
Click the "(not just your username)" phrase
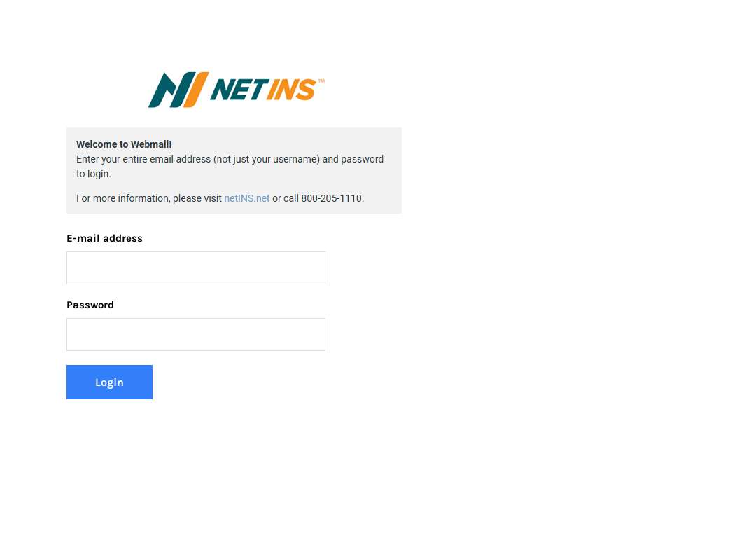tap(267, 159)
